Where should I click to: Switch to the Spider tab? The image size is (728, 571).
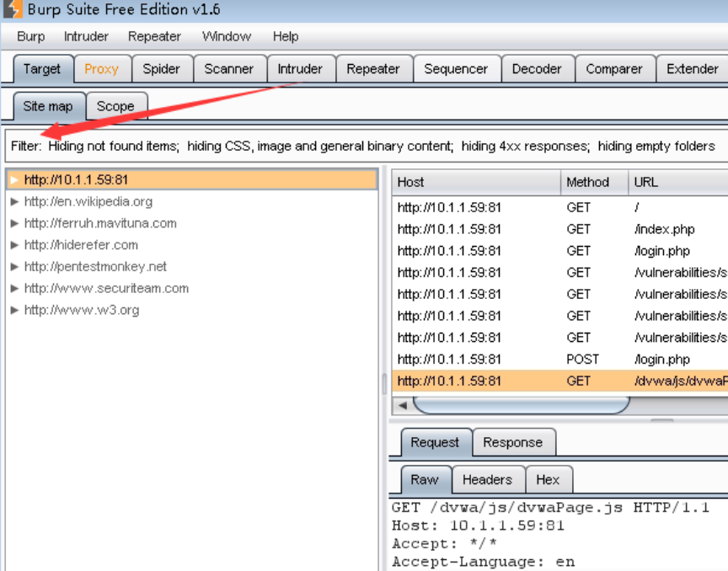tap(161, 69)
